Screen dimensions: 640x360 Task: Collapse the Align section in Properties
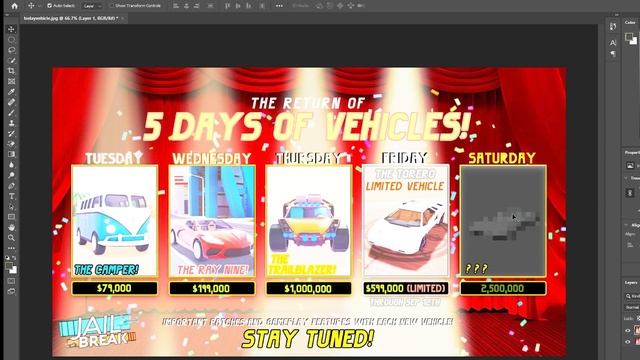(x=626, y=225)
